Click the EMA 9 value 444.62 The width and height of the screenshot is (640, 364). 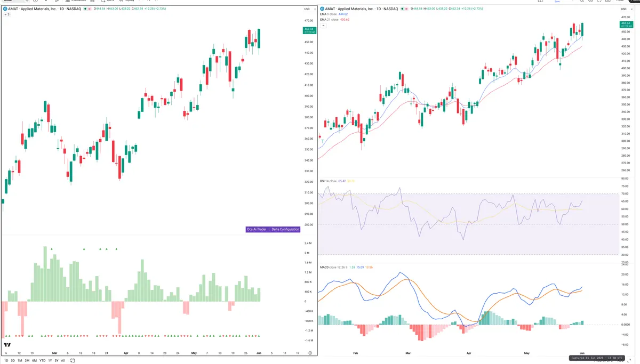click(343, 14)
